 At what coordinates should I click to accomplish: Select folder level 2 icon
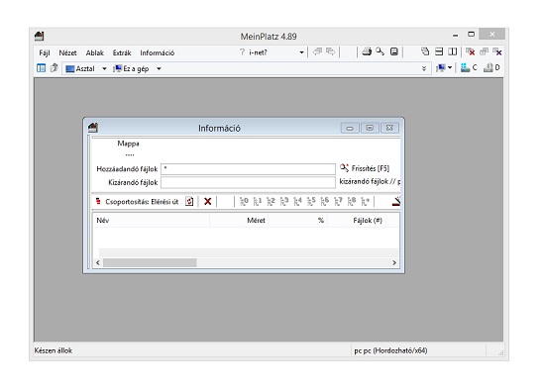tap(271, 201)
